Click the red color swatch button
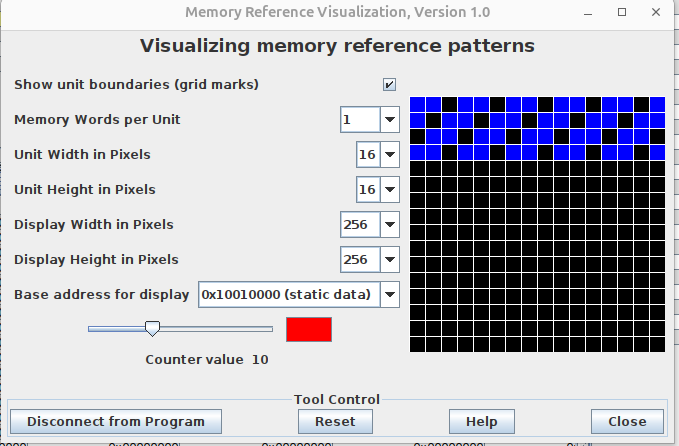679x446 pixels. [x=309, y=329]
